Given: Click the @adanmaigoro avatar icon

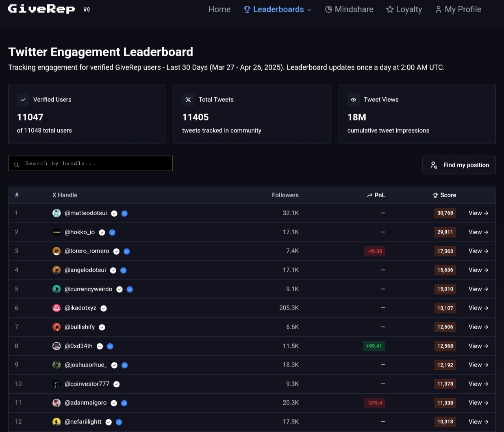Looking at the screenshot, I should [x=56, y=403].
